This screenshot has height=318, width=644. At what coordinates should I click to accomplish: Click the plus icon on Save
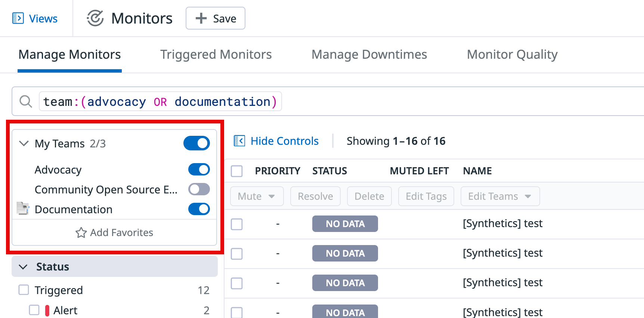click(201, 18)
